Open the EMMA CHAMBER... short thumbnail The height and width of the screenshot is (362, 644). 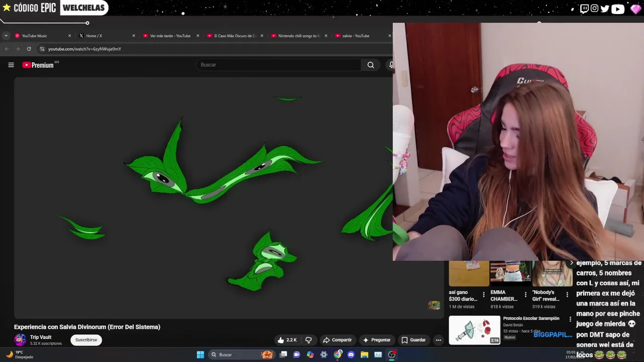(x=510, y=273)
